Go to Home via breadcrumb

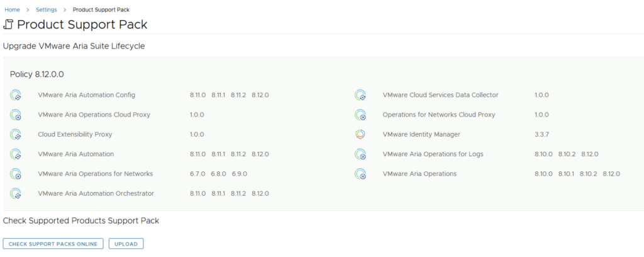13,9
